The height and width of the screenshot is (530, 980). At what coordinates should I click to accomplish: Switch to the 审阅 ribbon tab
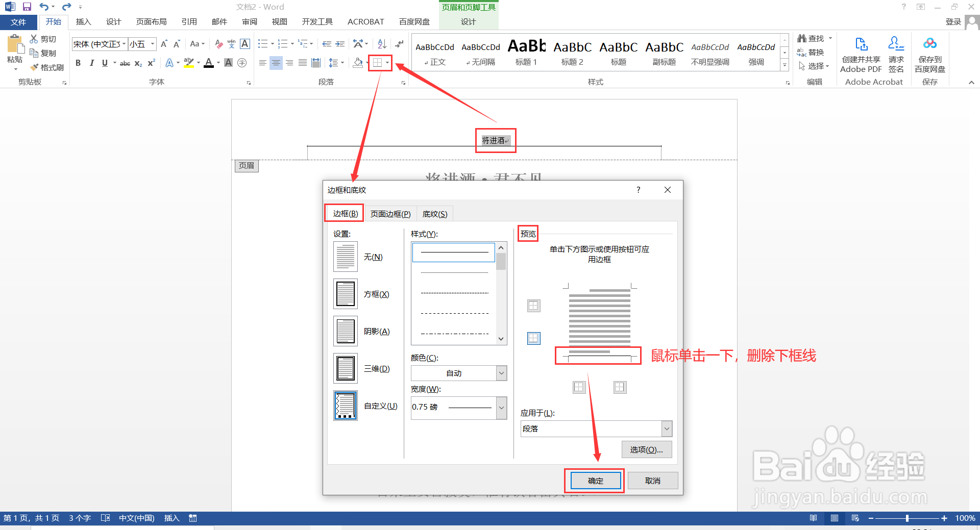click(x=249, y=21)
